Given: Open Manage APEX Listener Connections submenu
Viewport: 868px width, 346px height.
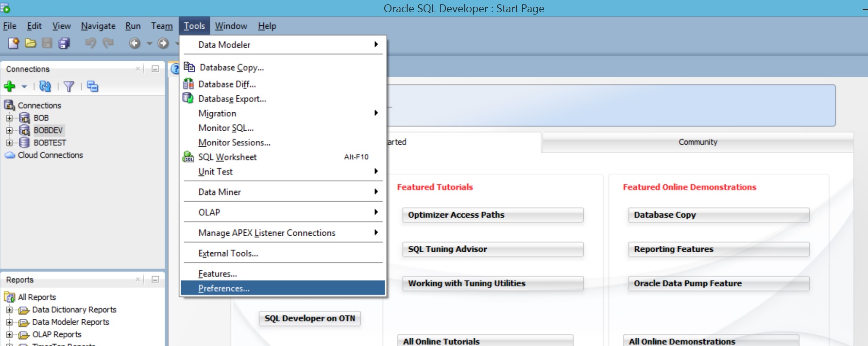Looking at the screenshot, I should pos(283,233).
